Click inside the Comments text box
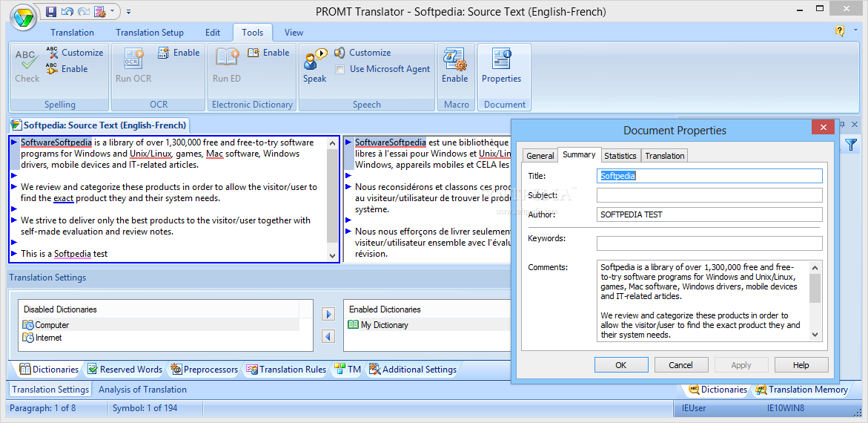This screenshot has width=868, height=423. click(x=703, y=301)
